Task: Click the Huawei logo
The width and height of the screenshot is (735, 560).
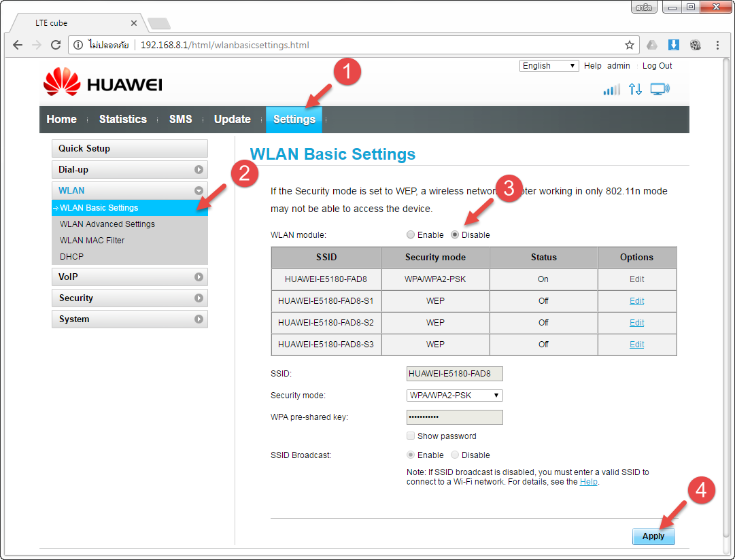Action: pos(103,82)
